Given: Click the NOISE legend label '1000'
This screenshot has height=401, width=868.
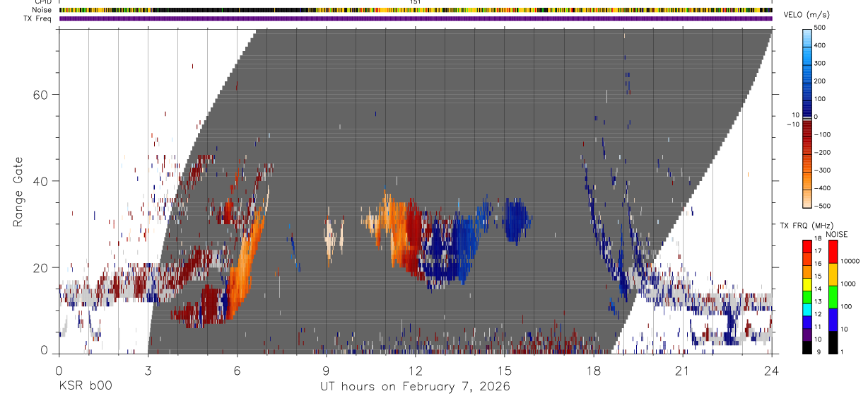Looking at the screenshot, I should click(x=847, y=284).
